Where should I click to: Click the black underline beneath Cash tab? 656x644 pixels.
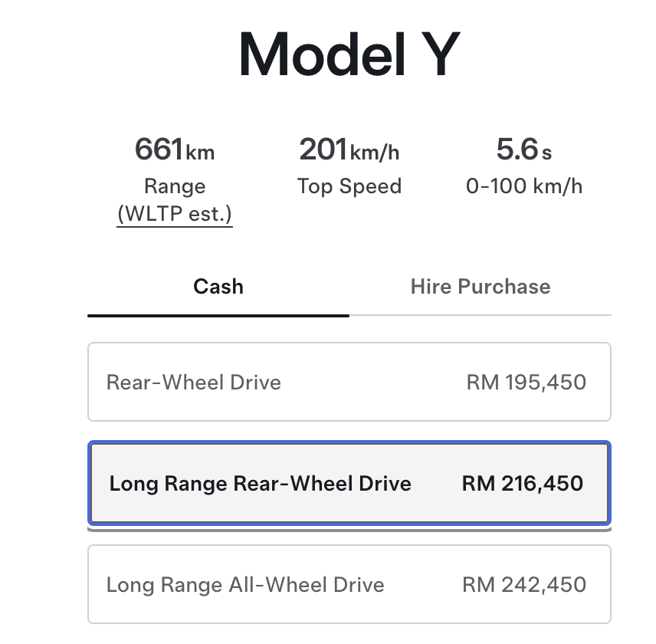point(218,316)
